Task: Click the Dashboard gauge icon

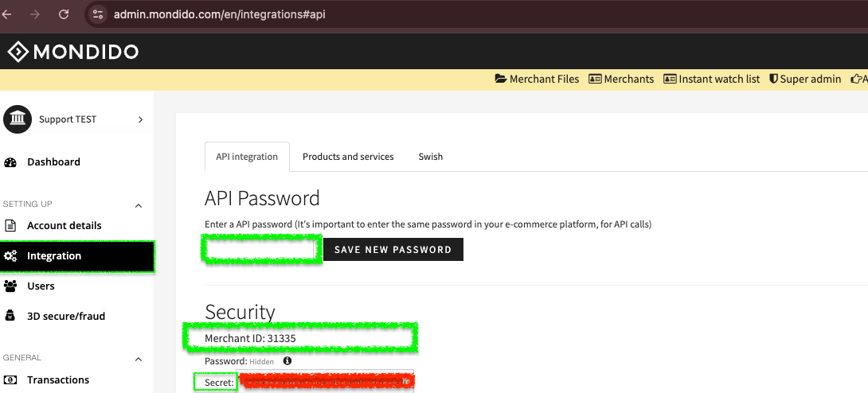Action: click(10, 162)
